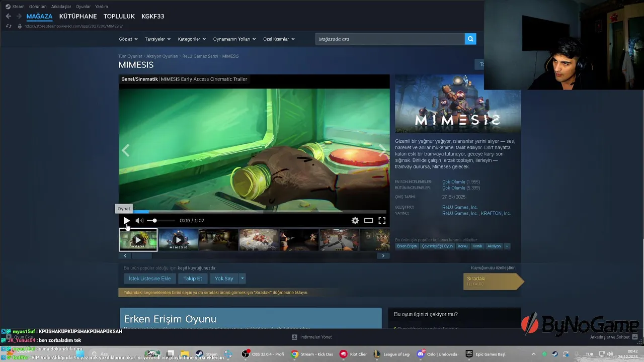Expand the Göz at dropdown

(128, 39)
